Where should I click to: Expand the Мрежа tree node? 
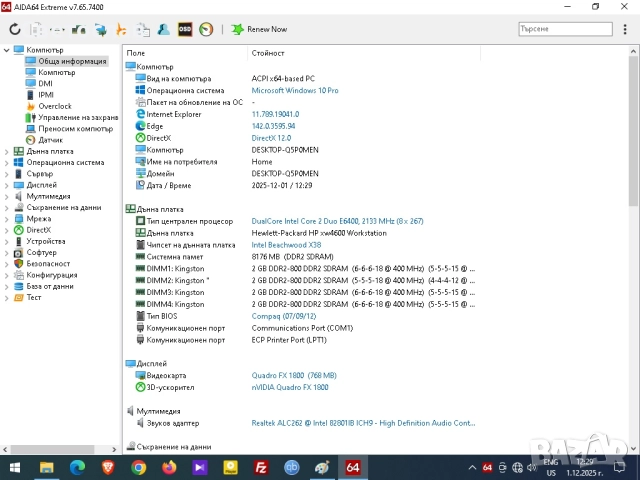7,219
